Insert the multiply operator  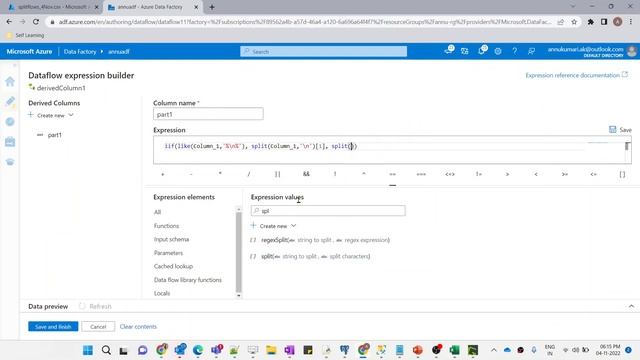(x=220, y=174)
